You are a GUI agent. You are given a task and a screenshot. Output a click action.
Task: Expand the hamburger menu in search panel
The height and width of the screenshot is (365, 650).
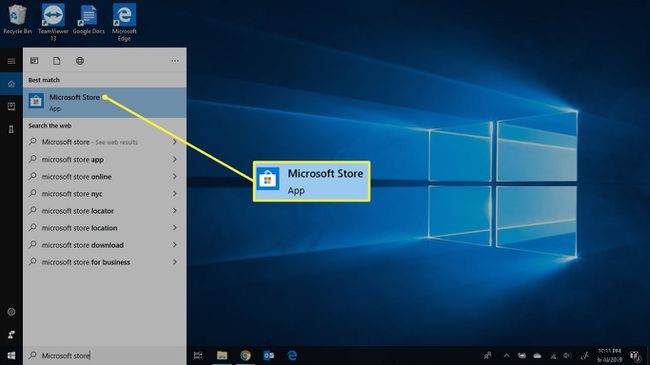[11, 61]
